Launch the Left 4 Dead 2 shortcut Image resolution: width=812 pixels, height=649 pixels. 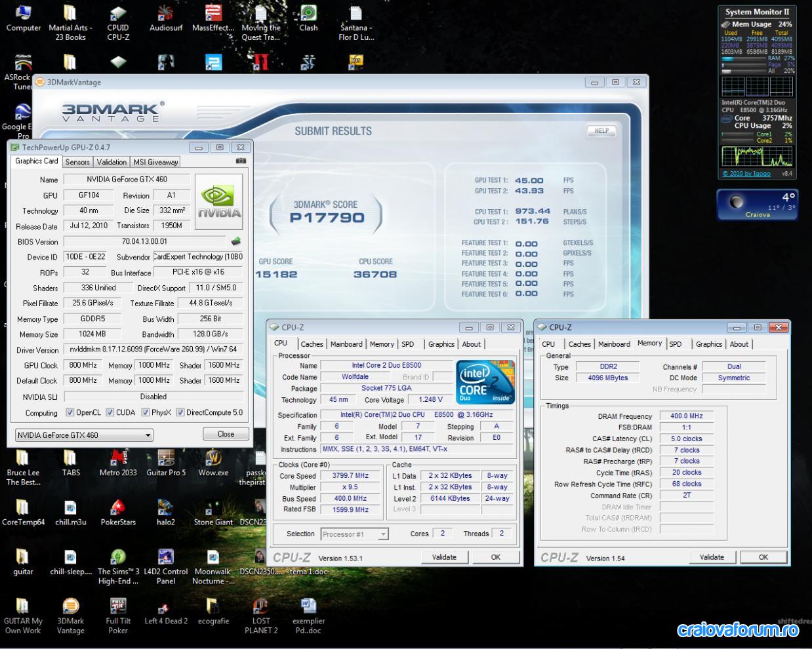tap(165, 611)
